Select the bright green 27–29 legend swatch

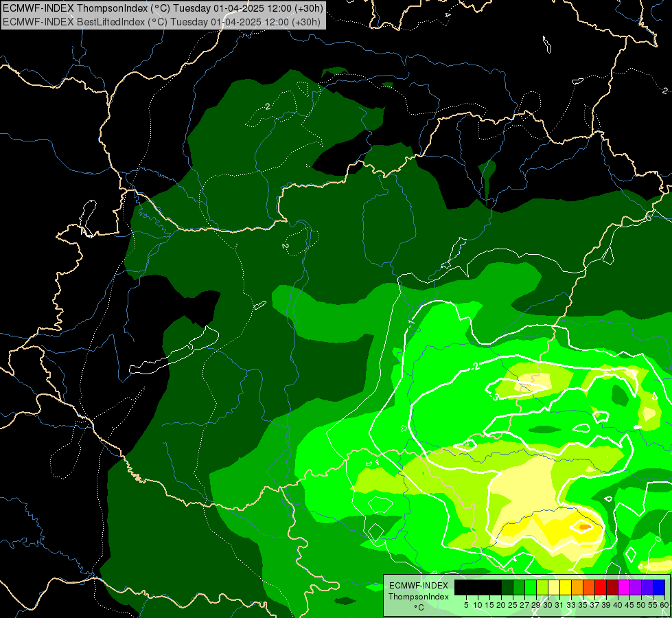(531, 587)
